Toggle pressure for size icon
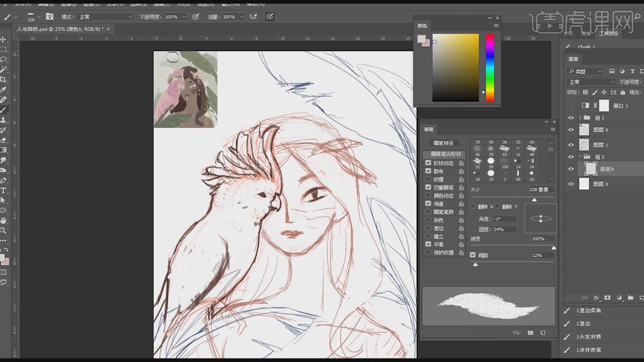 coord(270,17)
